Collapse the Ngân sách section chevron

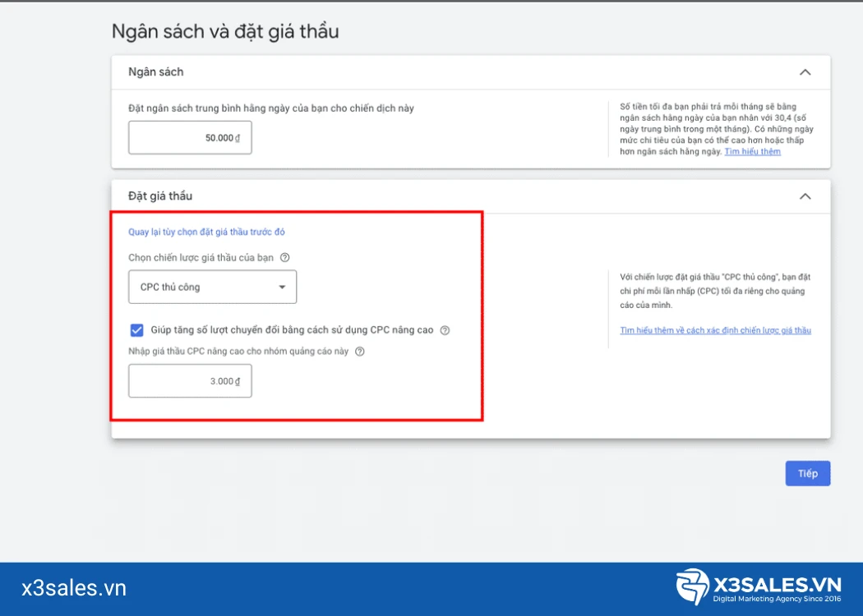[x=805, y=72]
